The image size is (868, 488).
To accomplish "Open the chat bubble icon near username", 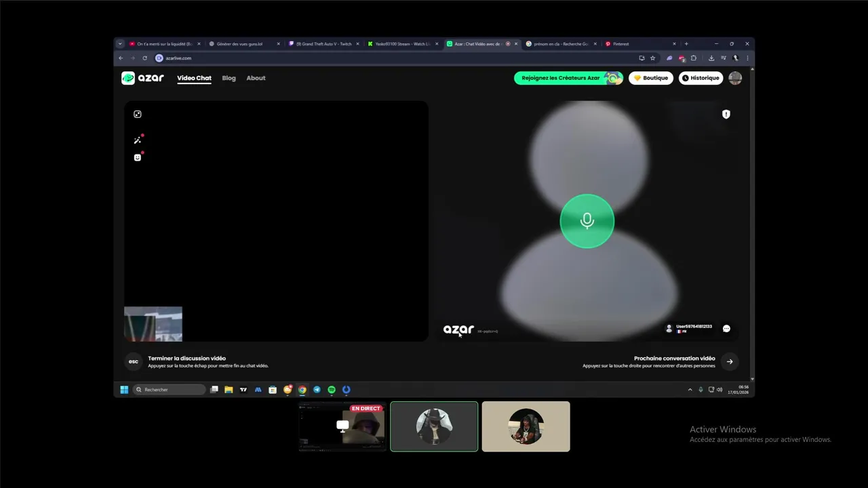I will click(726, 329).
